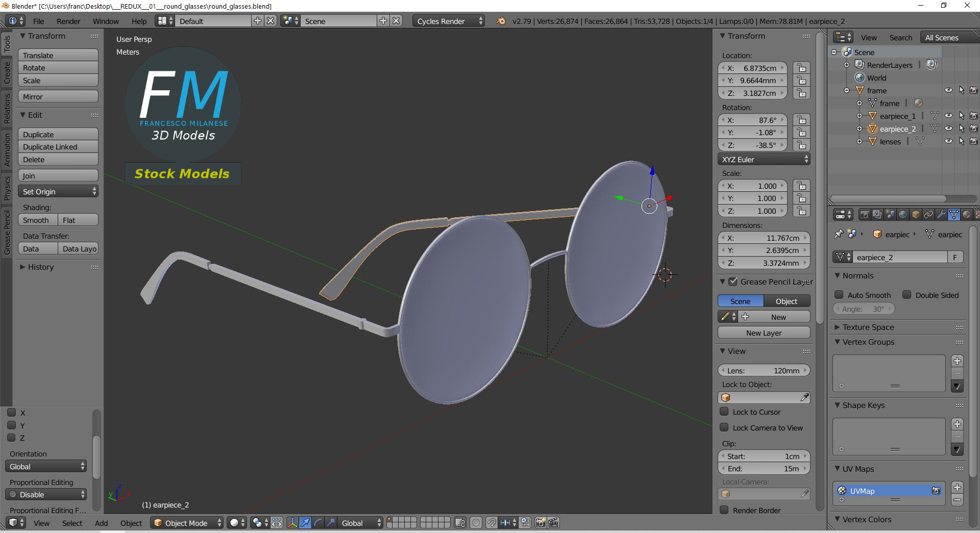The image size is (980, 533).
Task: Click the Join button
Action: tap(58, 175)
